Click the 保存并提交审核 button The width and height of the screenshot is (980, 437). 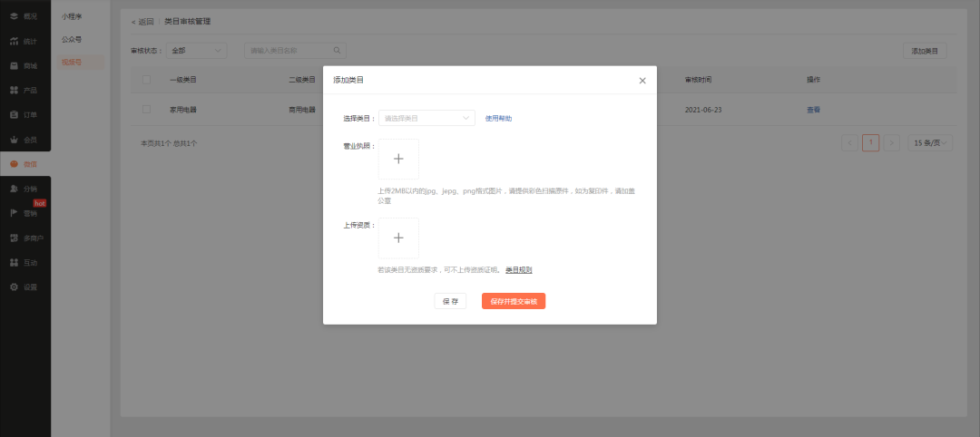coord(513,301)
